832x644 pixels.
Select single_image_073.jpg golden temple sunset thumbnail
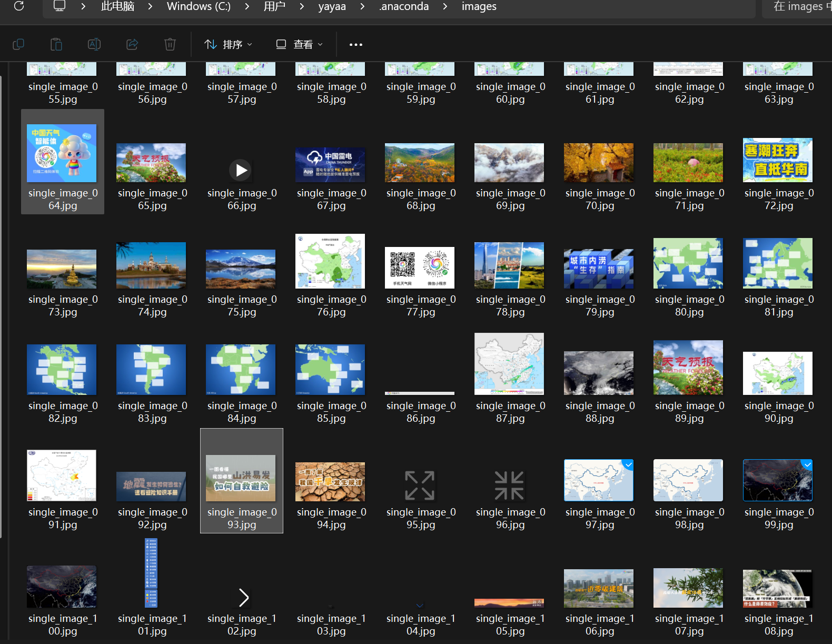[62, 269]
